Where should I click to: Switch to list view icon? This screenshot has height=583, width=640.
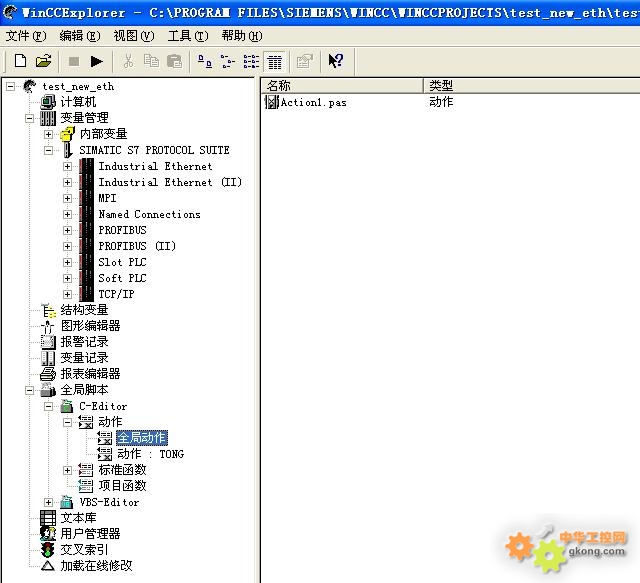pyautogui.click(x=251, y=61)
